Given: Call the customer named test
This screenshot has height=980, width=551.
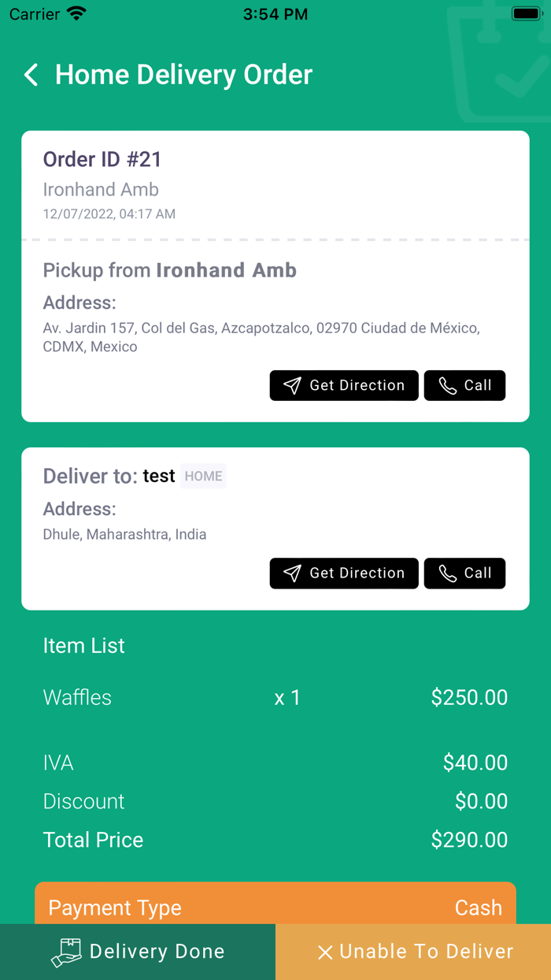Looking at the screenshot, I should coord(464,574).
